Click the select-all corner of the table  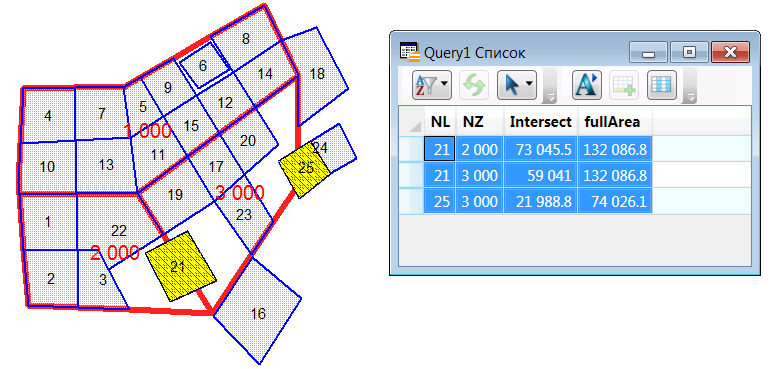pos(411,122)
